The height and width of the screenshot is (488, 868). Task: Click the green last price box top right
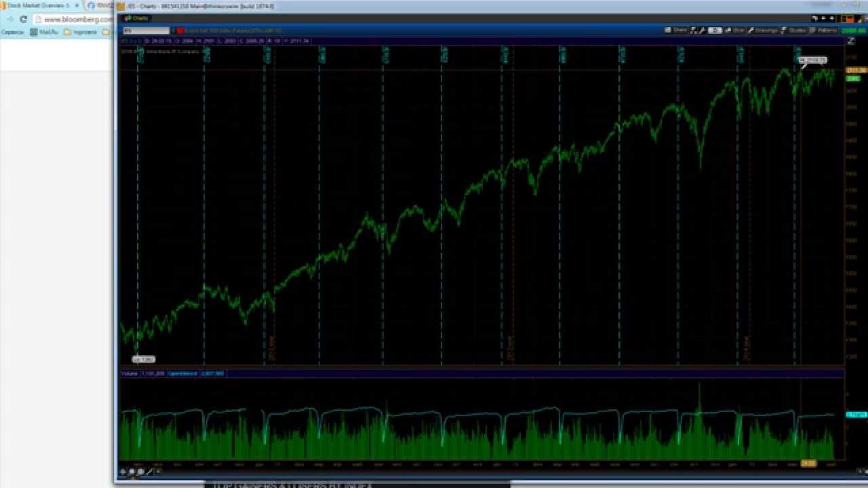tap(854, 30)
